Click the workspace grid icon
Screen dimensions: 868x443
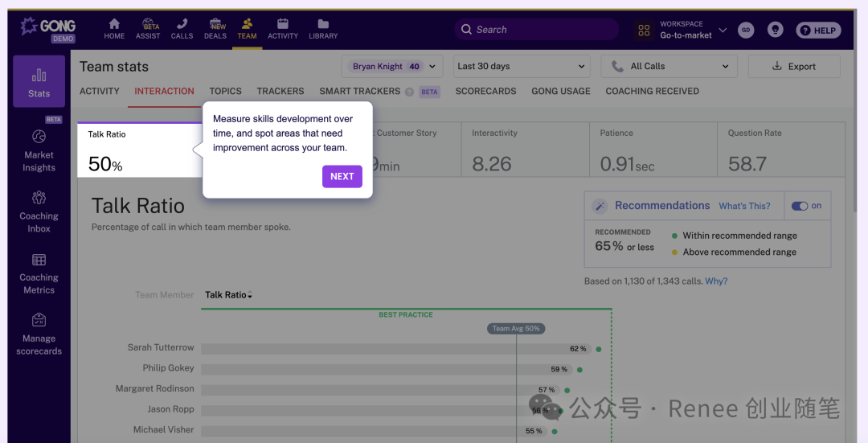644,30
